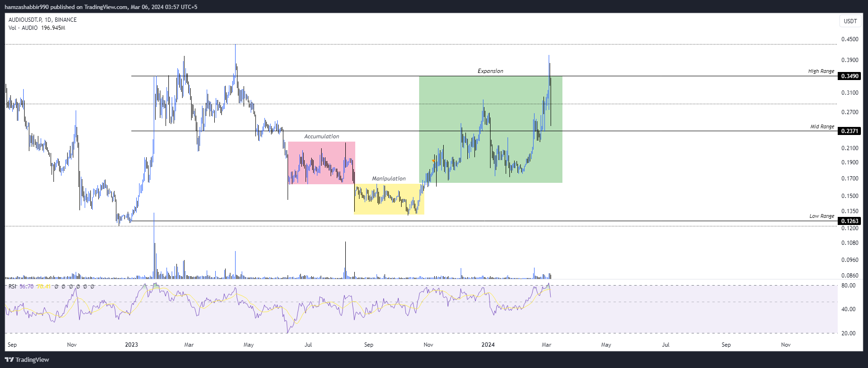Click the Mid Range line label
The width and height of the screenshot is (868, 368).
pyautogui.click(x=822, y=126)
